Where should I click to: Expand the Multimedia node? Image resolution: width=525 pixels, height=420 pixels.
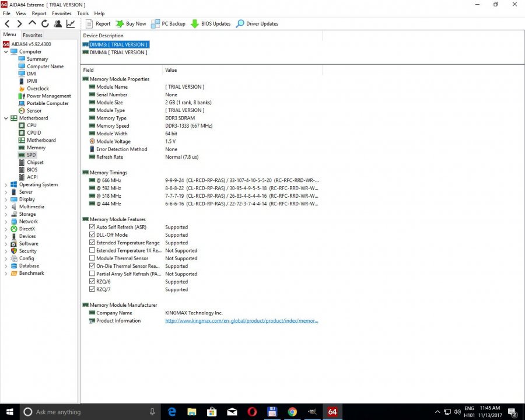(x=6, y=206)
